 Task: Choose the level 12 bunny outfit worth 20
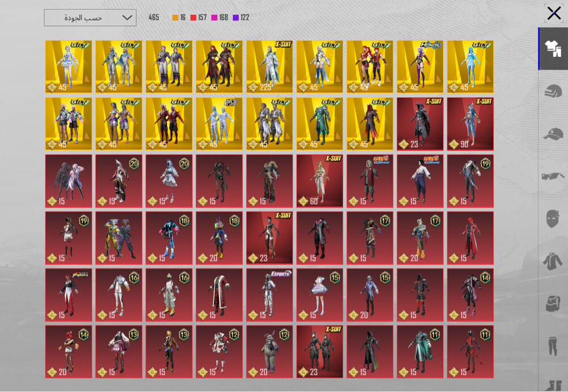[269, 352]
